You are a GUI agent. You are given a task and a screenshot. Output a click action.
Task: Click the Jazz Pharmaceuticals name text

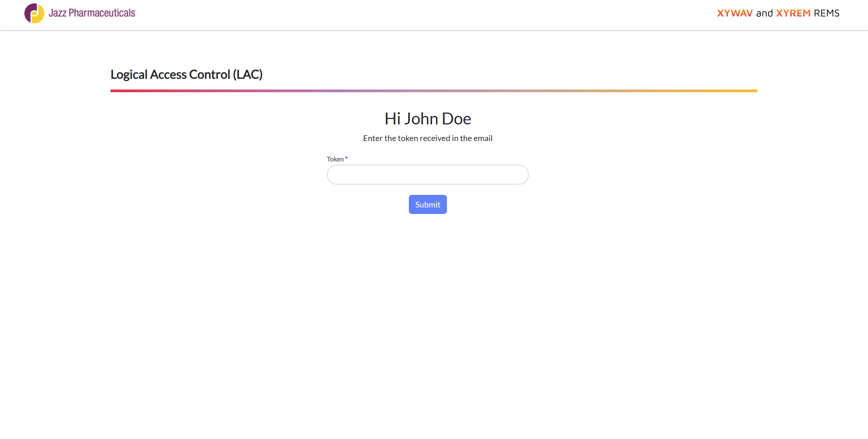[92, 13]
